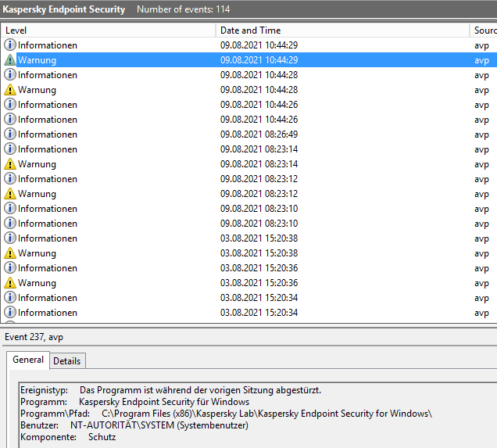Click the Benutzer: NT-AUTORITÄT\SYSTEM line

click(x=134, y=425)
